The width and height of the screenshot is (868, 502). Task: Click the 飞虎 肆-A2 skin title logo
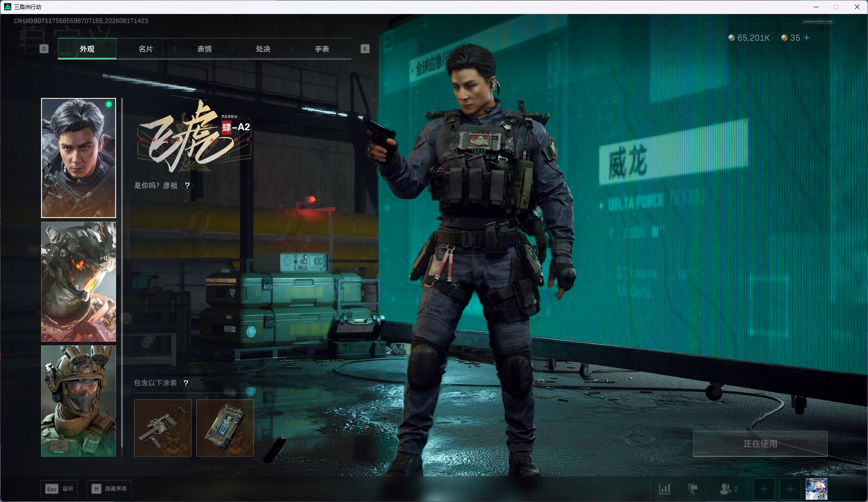(x=195, y=136)
